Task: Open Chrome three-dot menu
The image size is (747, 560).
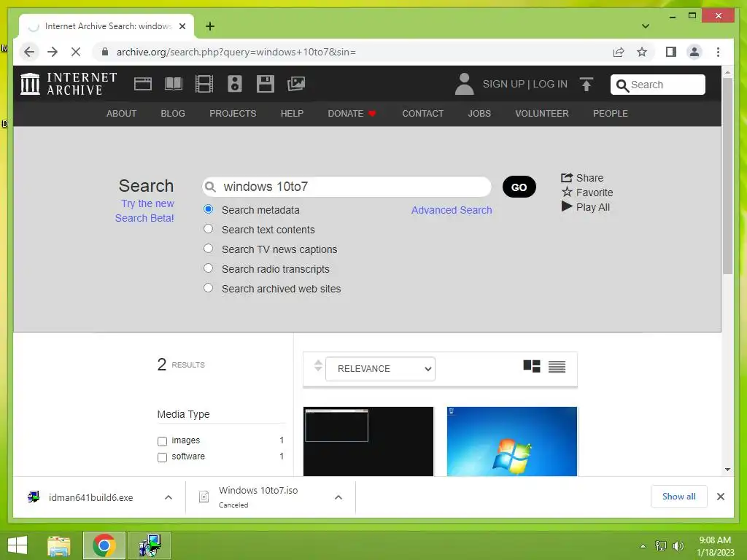Action: coord(718,52)
